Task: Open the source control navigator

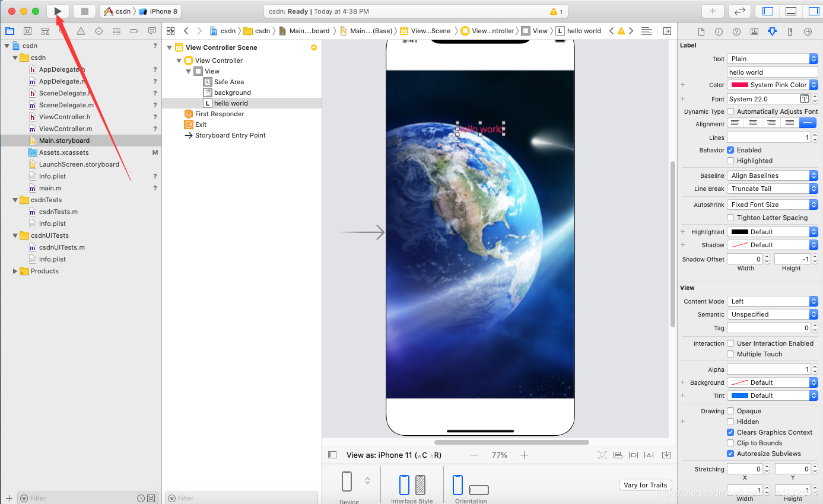Action: pos(27,31)
